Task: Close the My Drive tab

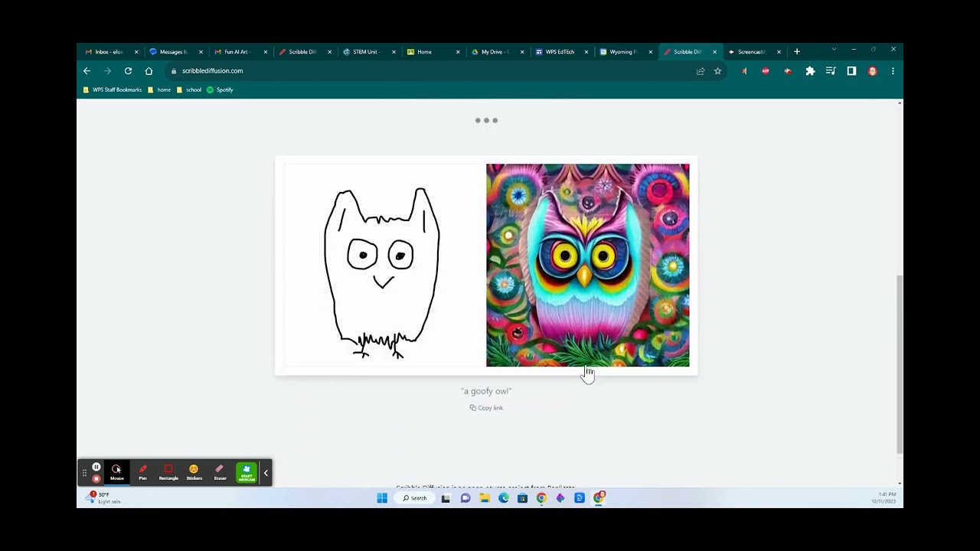Action: pyautogui.click(x=522, y=52)
